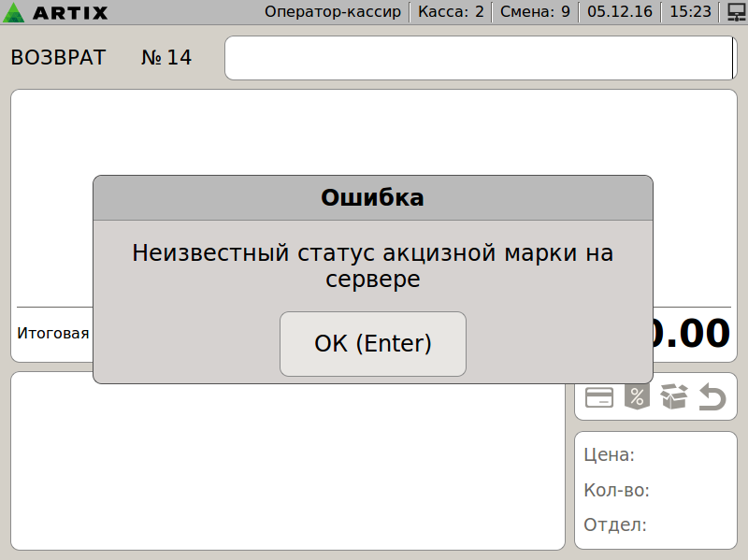Click the green Artix logo
This screenshot has width=748, height=560.
tap(16, 12)
